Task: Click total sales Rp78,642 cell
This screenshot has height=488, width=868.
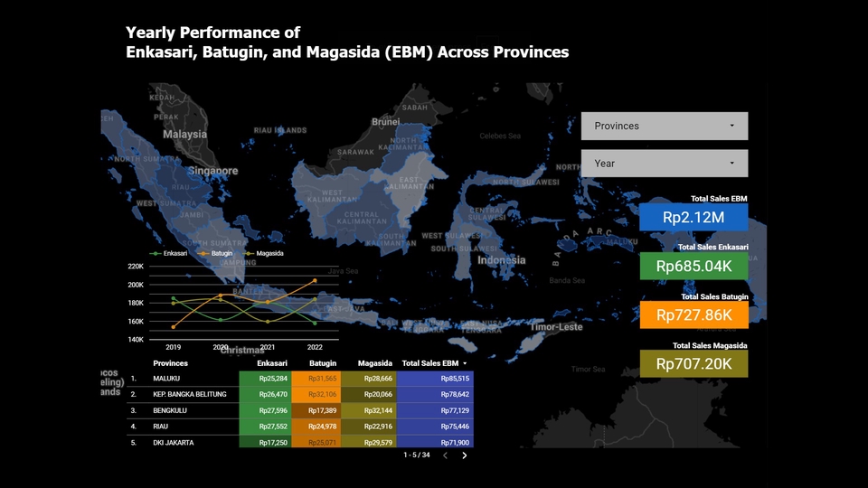Action: 435,395
